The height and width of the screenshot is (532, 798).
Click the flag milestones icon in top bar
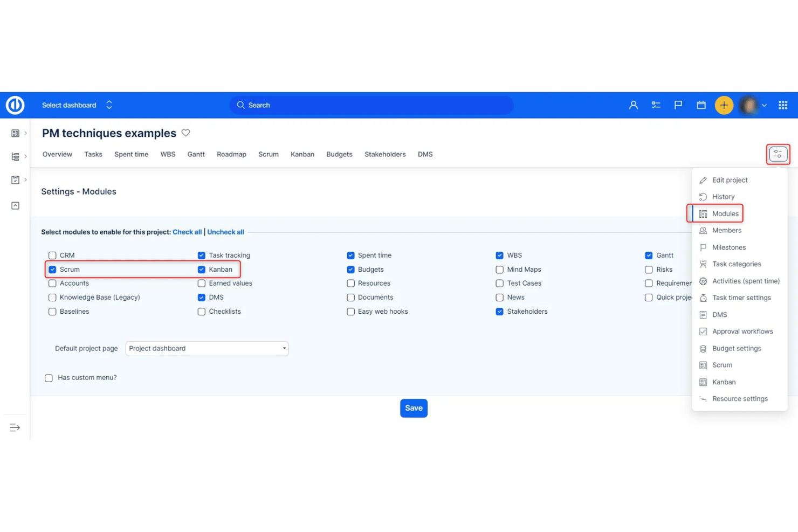(678, 105)
